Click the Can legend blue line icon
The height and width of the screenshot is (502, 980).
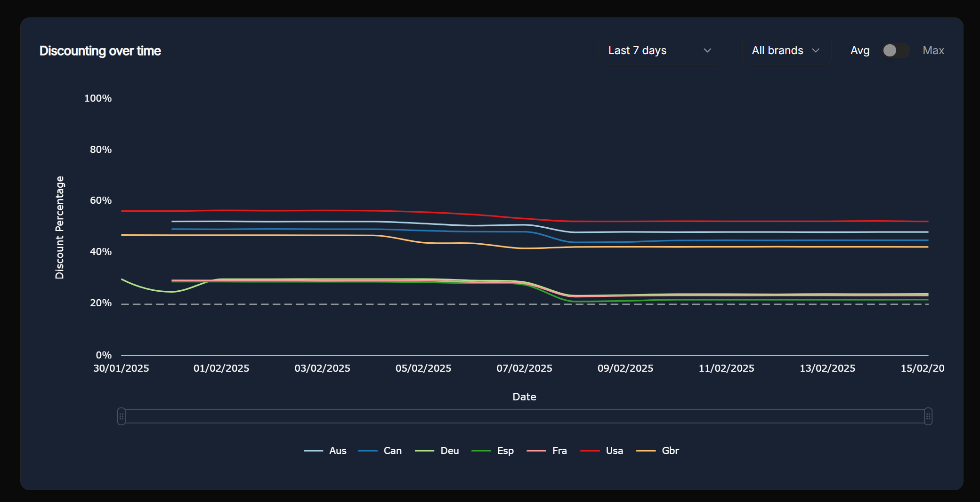point(368,451)
